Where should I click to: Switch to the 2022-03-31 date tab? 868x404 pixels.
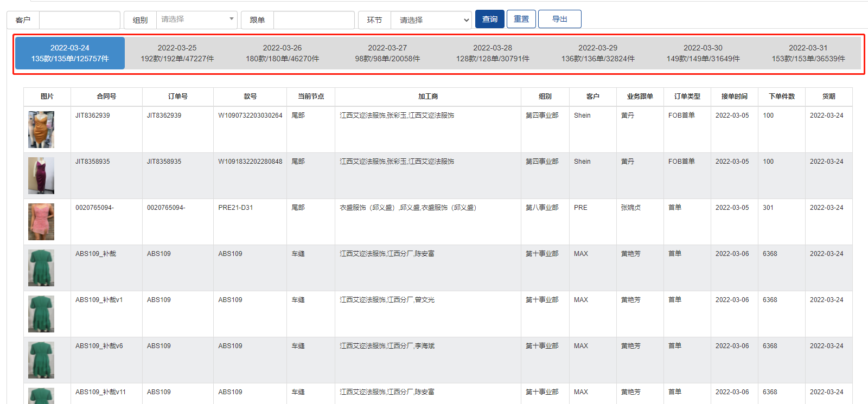pyautogui.click(x=808, y=53)
